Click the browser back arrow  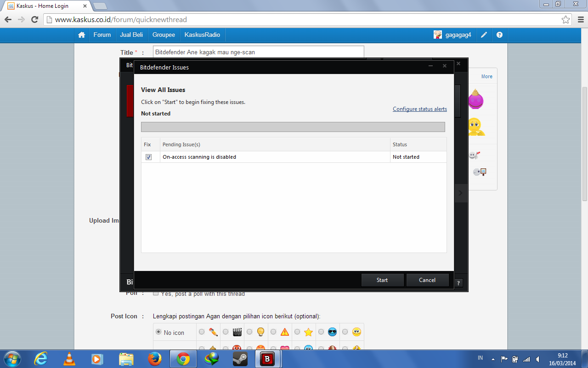(x=8, y=20)
